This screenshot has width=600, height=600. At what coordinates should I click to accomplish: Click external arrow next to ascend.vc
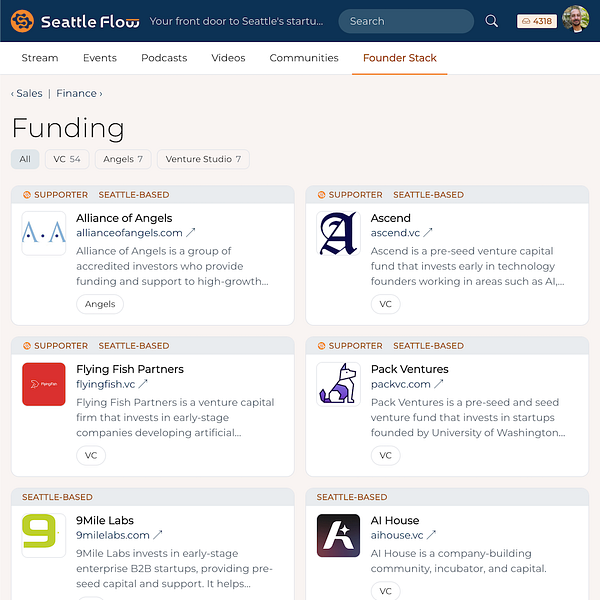pos(428,232)
